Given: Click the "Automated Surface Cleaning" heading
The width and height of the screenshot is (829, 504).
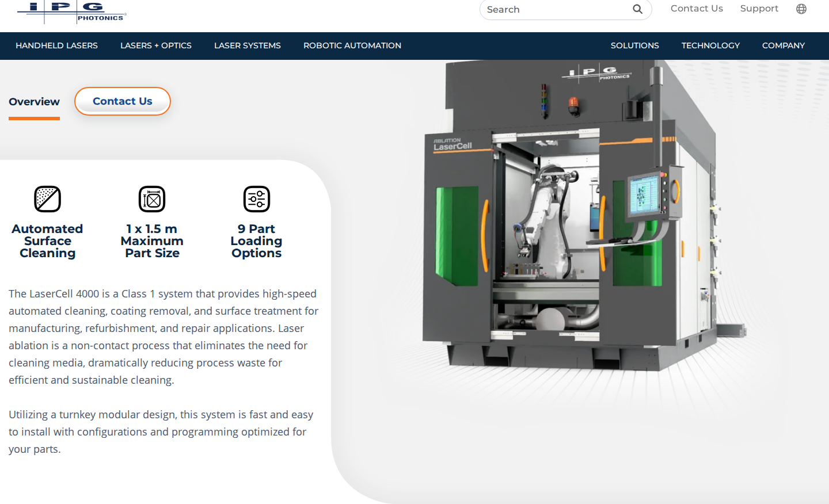Looking at the screenshot, I should coord(47,241).
